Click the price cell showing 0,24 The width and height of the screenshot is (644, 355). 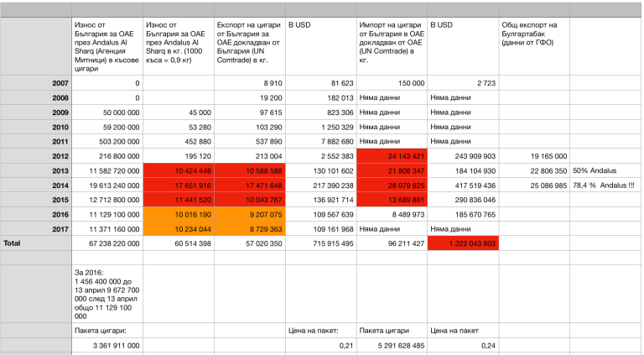click(463, 344)
